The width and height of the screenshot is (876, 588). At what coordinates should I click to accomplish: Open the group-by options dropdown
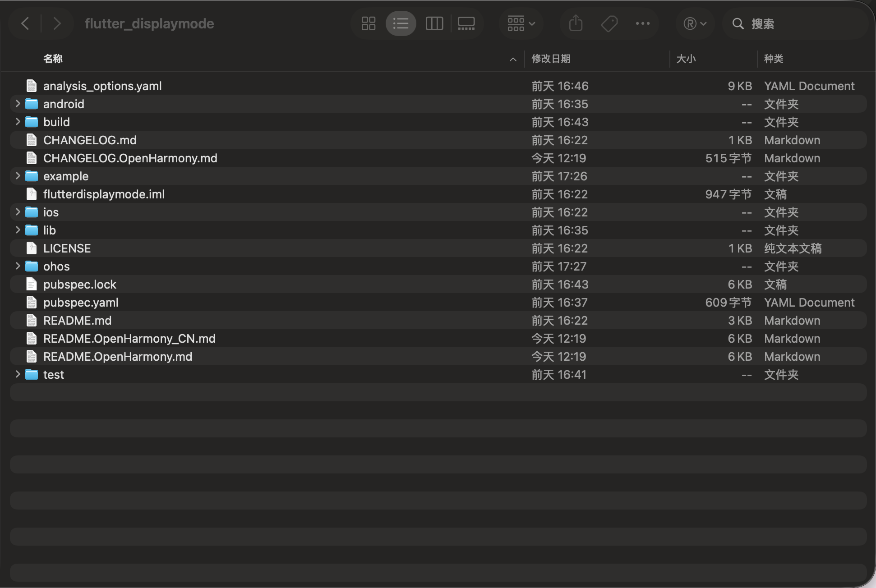pyautogui.click(x=521, y=23)
